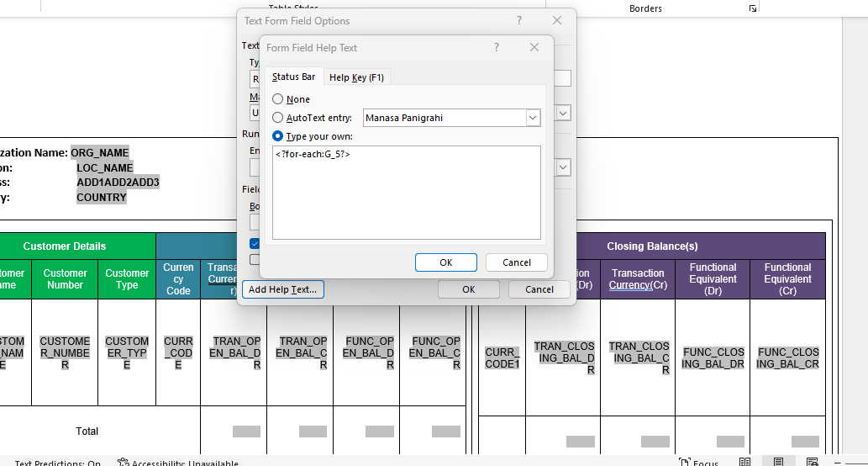Click the zoom out minus in status bar

[838, 462]
